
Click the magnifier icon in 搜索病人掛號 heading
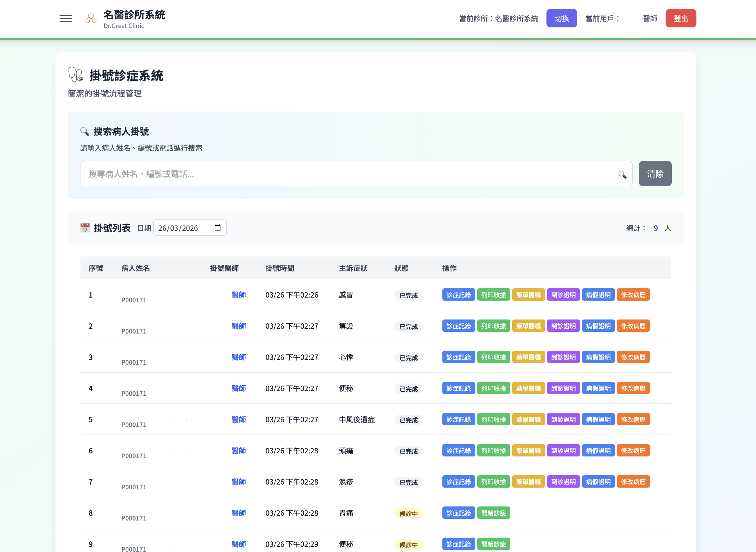[84, 131]
